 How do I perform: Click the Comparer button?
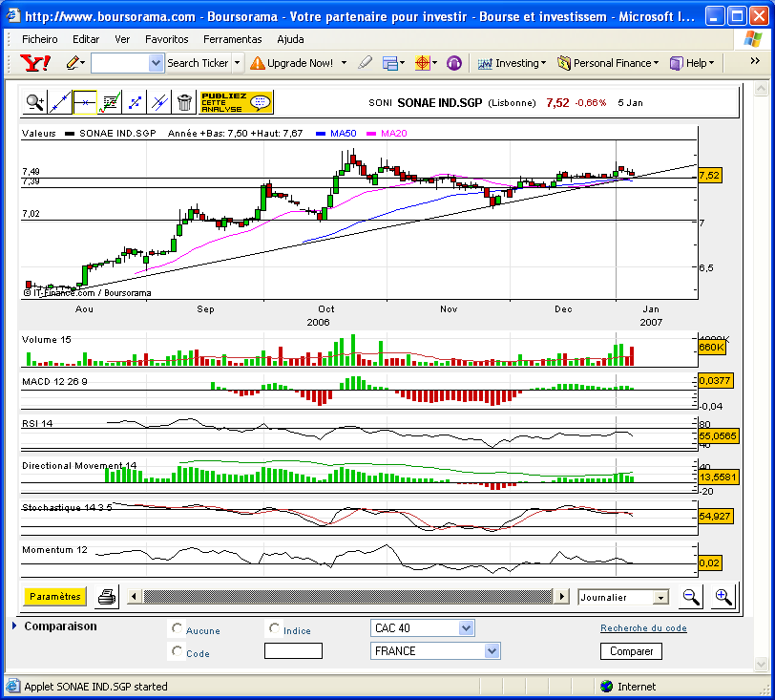pos(631,651)
